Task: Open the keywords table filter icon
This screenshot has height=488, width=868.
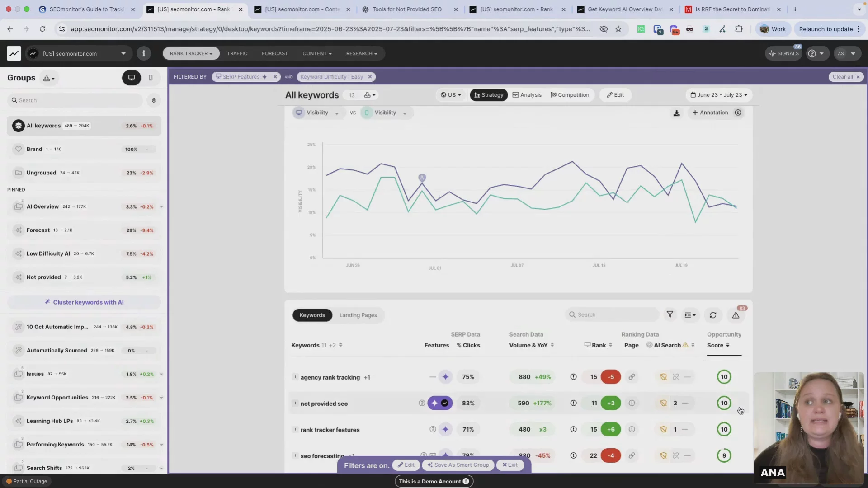Action: coord(670,315)
